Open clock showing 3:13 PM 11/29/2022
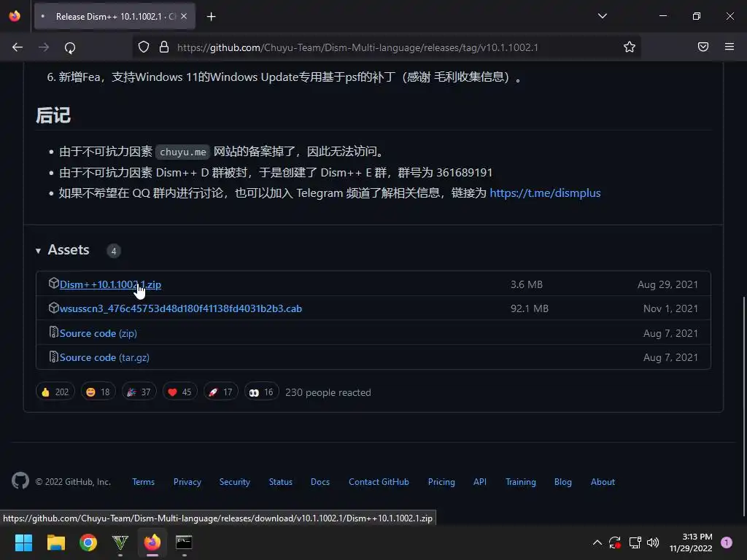The height and width of the screenshot is (560, 747). tap(691, 542)
